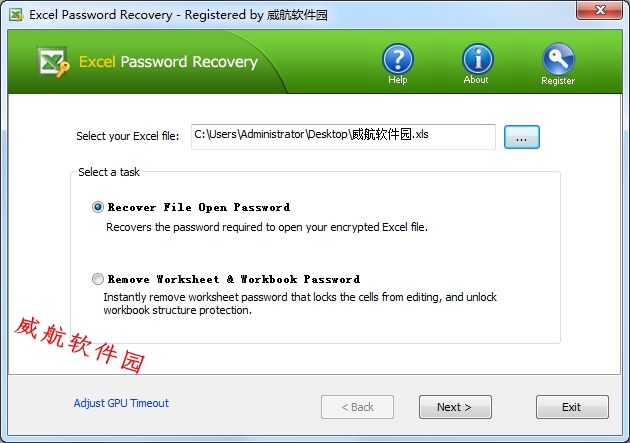Click the Recover File Open Password heading
Screen dimensions: 630x443
click(x=198, y=207)
